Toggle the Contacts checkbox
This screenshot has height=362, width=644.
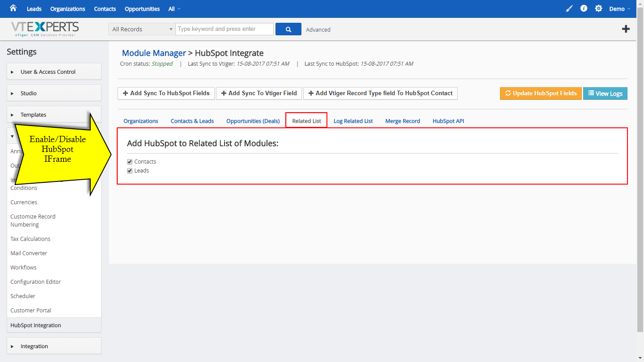point(130,162)
